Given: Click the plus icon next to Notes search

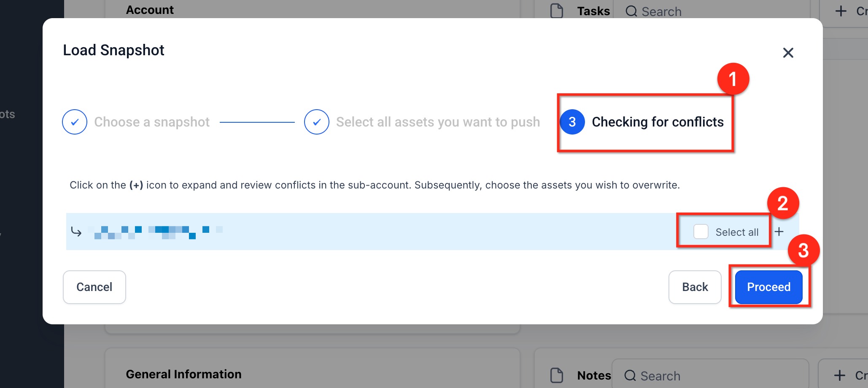Looking at the screenshot, I should [840, 375].
